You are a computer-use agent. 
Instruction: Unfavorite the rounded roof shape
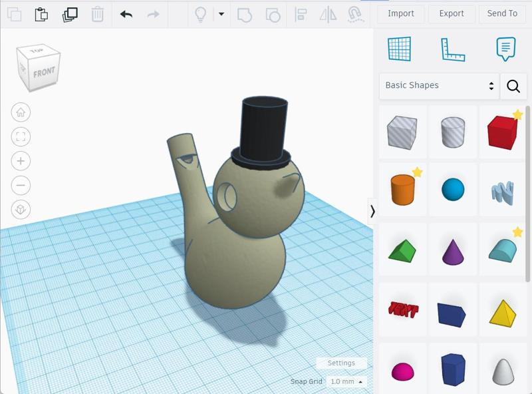point(517,231)
